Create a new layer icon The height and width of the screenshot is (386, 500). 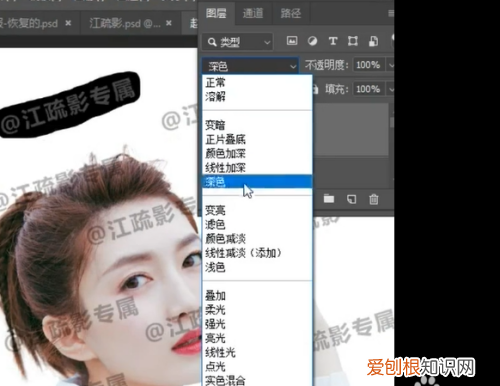(x=351, y=199)
